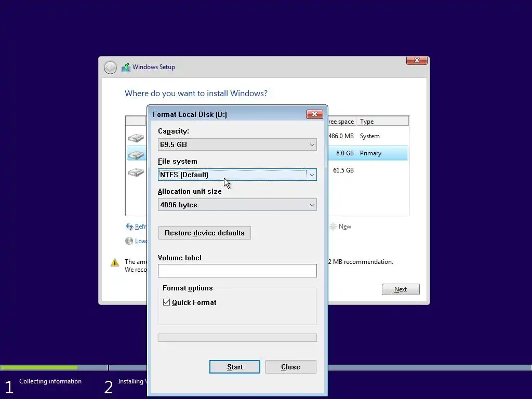This screenshot has height=399, width=532.
Task: Open the File system dropdown NTFS (Default)
Action: pyautogui.click(x=237, y=175)
